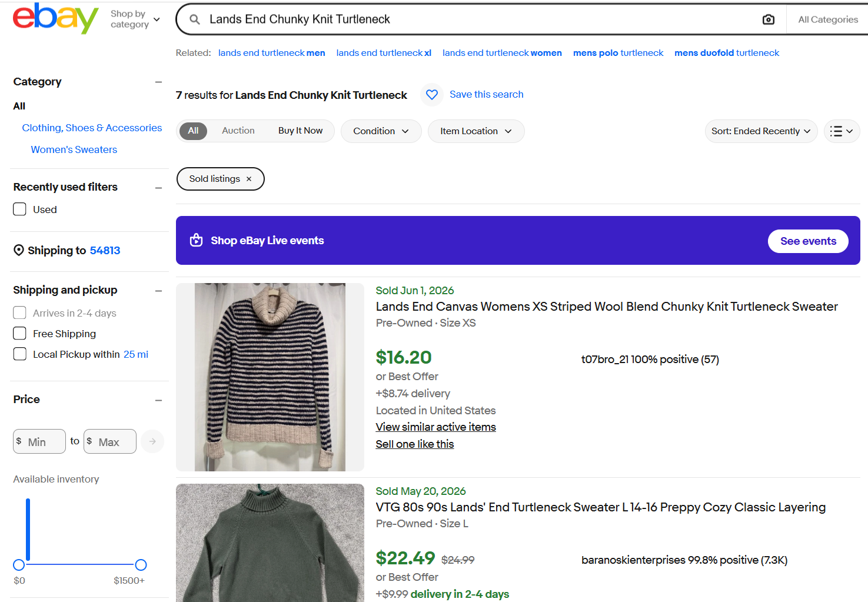This screenshot has height=602, width=868.
Task: Open related search lands end turtleneck women
Action: click(502, 53)
